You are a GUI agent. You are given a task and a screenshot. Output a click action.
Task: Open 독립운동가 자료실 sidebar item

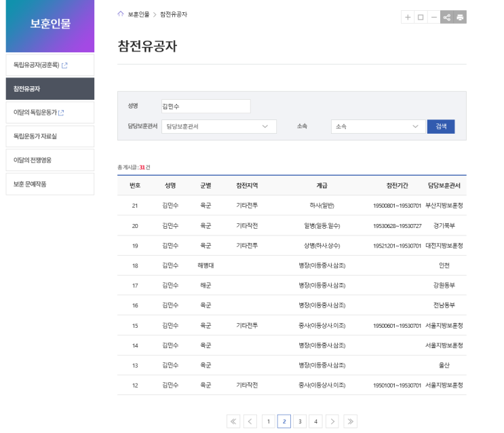pyautogui.click(x=50, y=136)
